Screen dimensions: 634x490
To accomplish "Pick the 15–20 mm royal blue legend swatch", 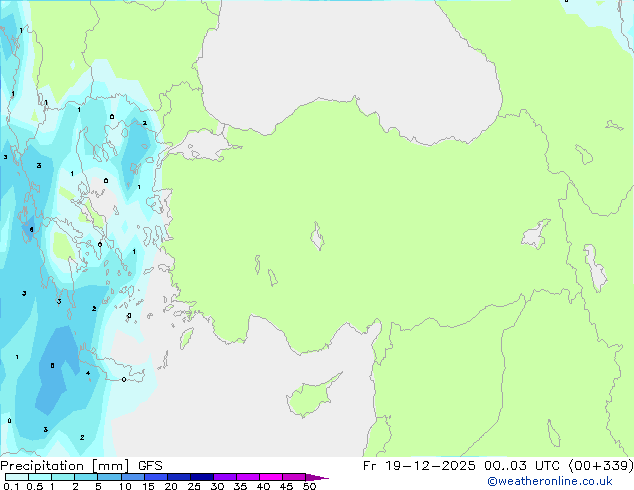I will coord(155,477).
